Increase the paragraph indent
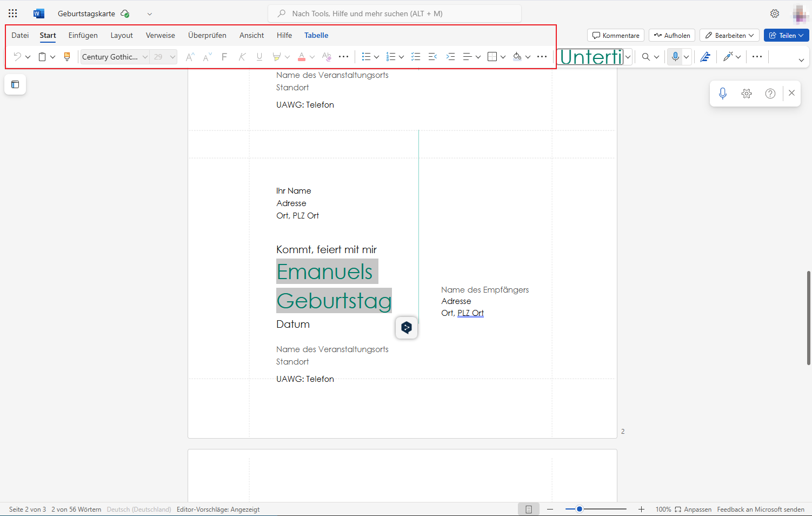This screenshot has width=812, height=516. (450, 57)
